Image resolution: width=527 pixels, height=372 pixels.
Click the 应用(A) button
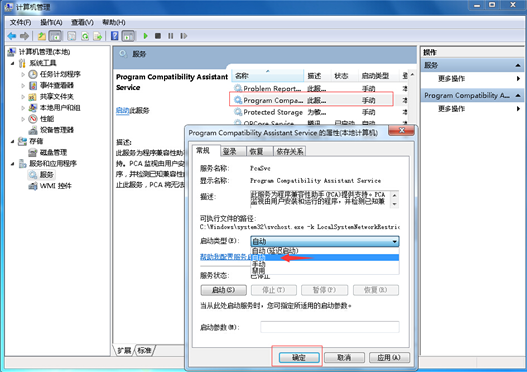coord(389,358)
